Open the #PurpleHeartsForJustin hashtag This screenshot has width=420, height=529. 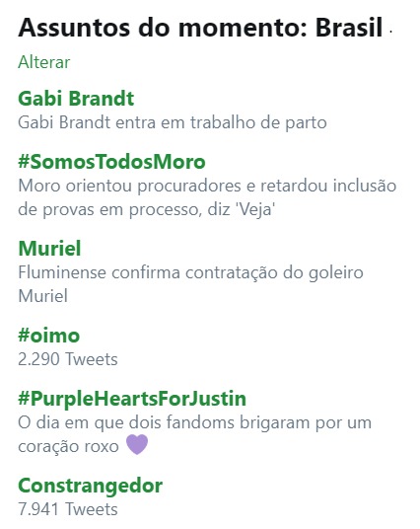pos(132,399)
